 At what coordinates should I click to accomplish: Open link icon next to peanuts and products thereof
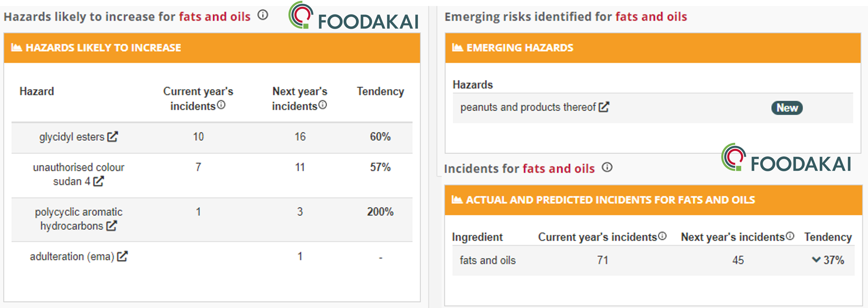(x=604, y=107)
